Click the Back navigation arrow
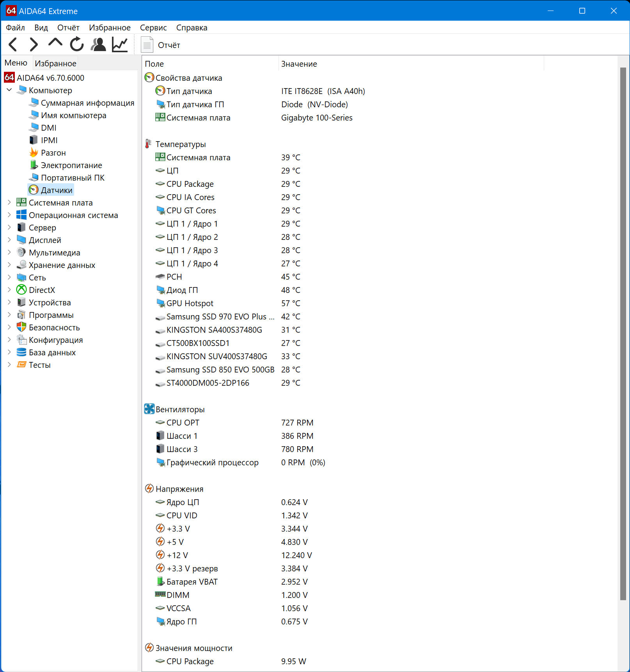Viewport: 630px width, 672px height. (x=13, y=44)
